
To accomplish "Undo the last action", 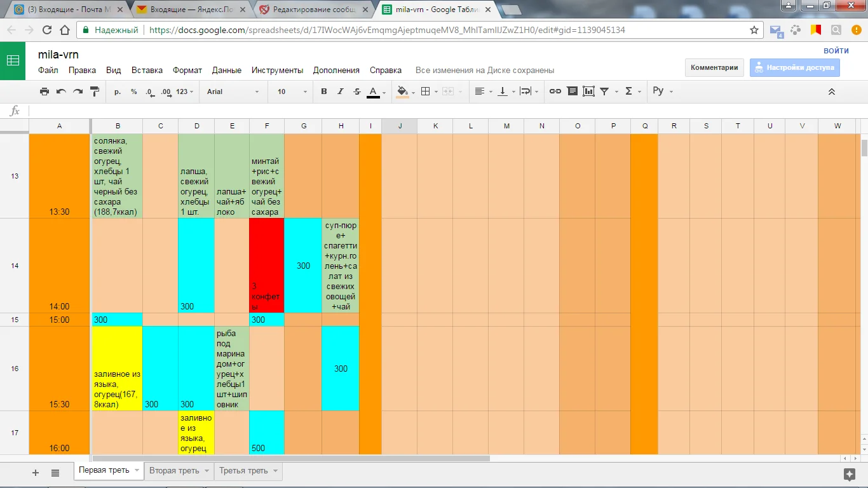I will (x=61, y=91).
